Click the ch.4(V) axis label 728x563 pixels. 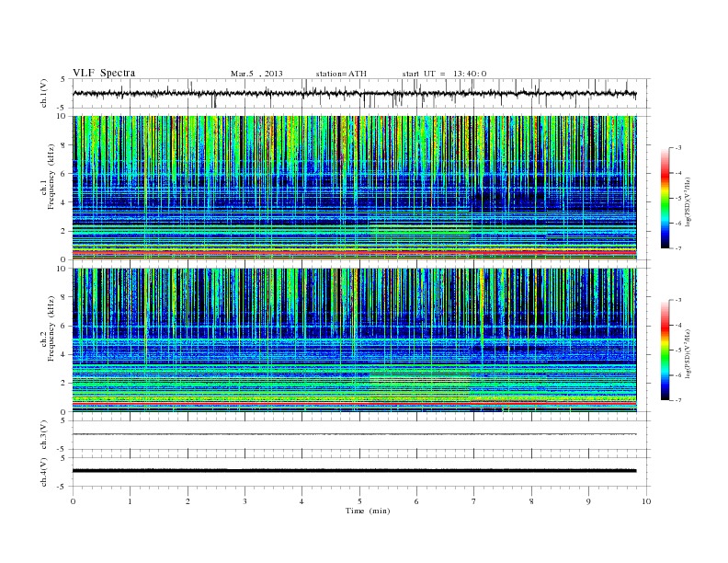44,472
